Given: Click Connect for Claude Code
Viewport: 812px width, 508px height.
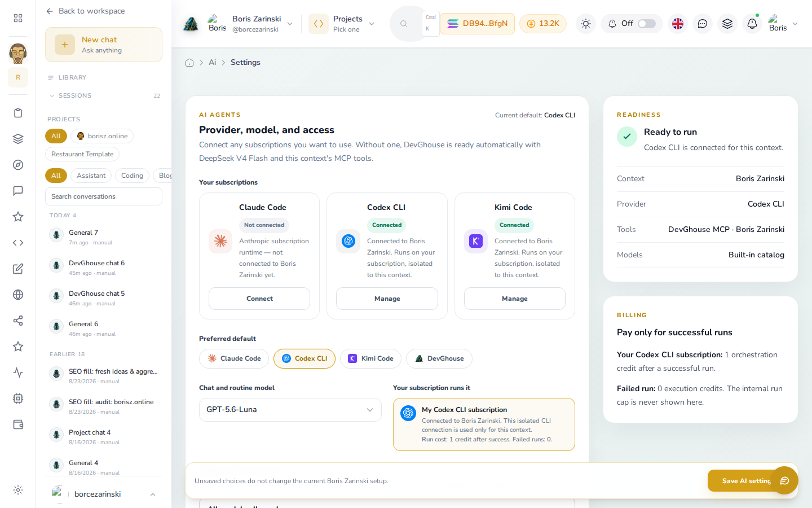Looking at the screenshot, I should 259,299.
